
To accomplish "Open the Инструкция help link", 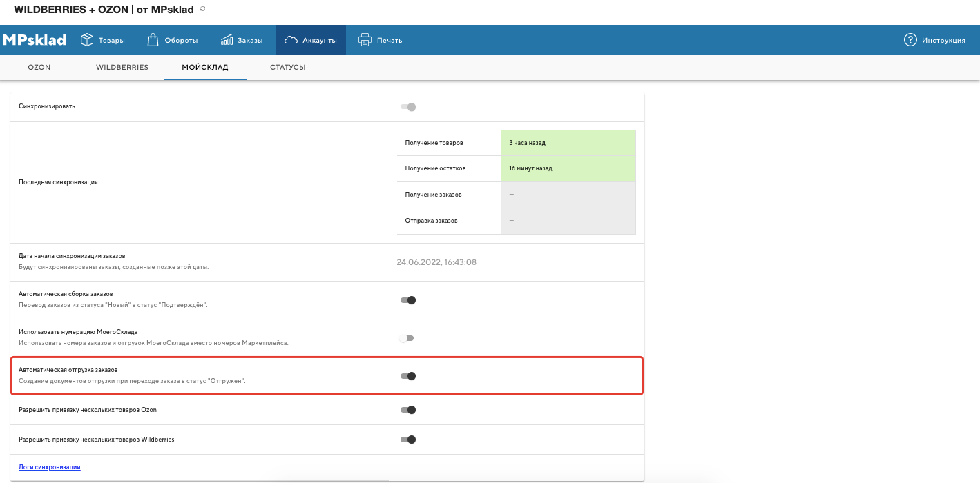I will tap(934, 40).
